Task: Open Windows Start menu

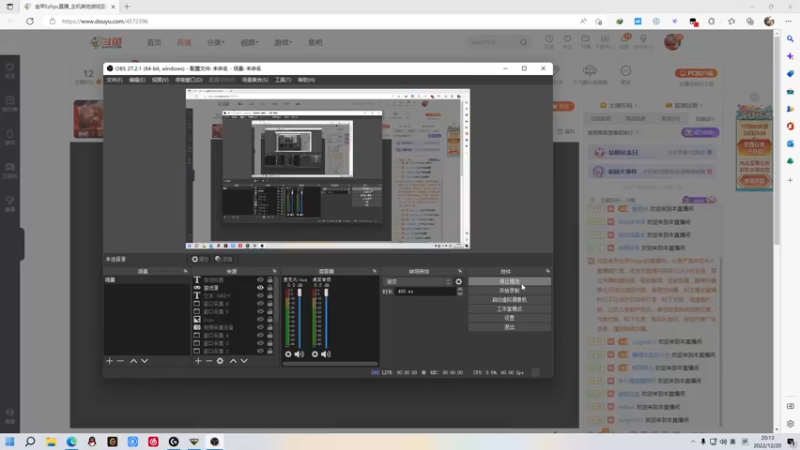Action: click(10, 441)
